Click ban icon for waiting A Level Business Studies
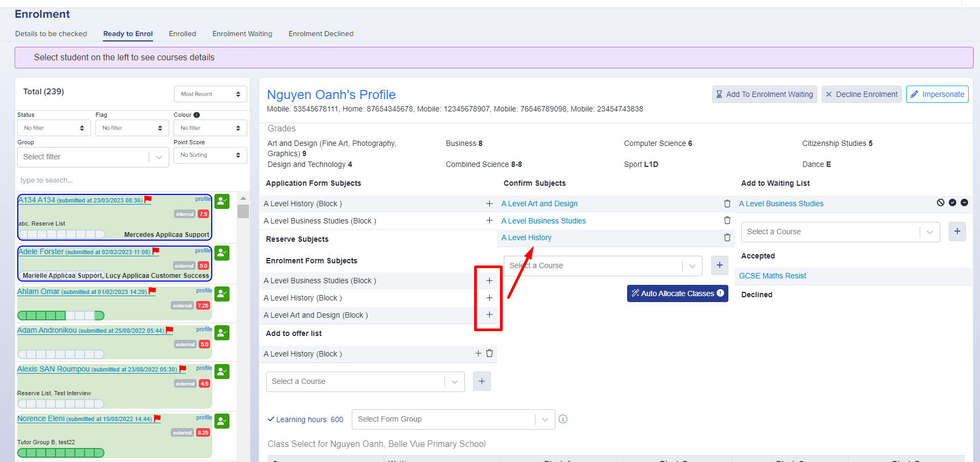 tap(941, 202)
